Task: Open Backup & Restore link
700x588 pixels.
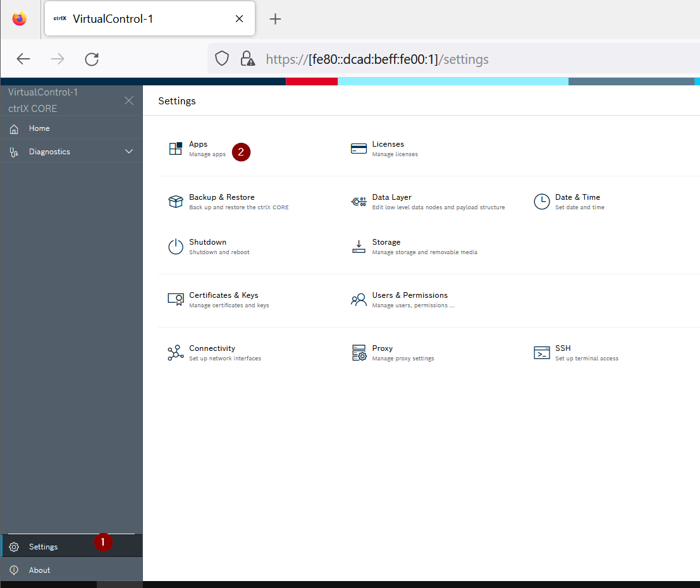Action: (222, 197)
